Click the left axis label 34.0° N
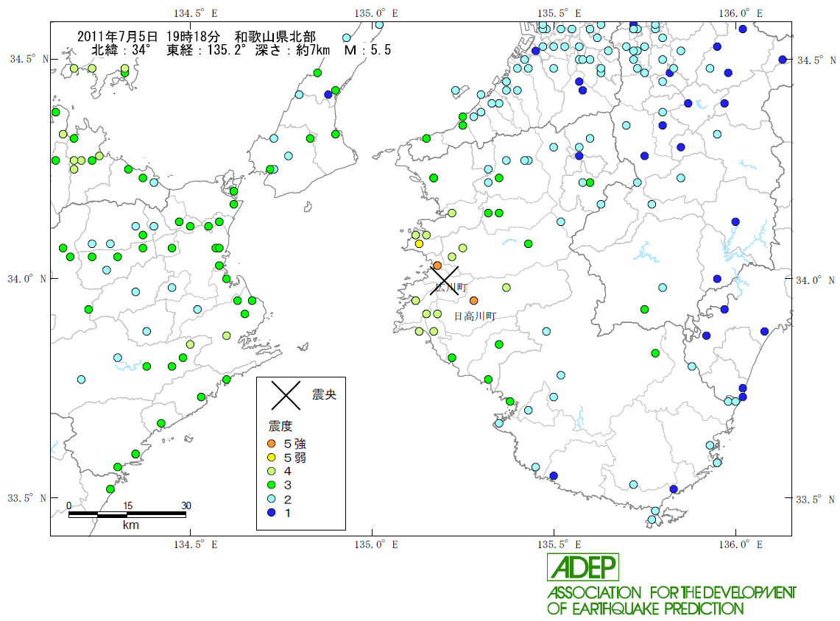This screenshot has width=840, height=621. pyautogui.click(x=27, y=279)
